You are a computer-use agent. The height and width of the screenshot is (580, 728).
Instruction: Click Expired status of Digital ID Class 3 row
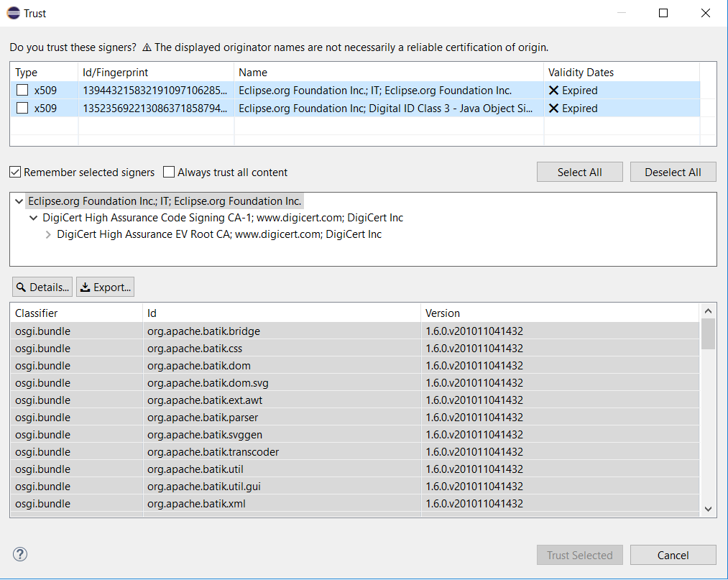(x=573, y=109)
